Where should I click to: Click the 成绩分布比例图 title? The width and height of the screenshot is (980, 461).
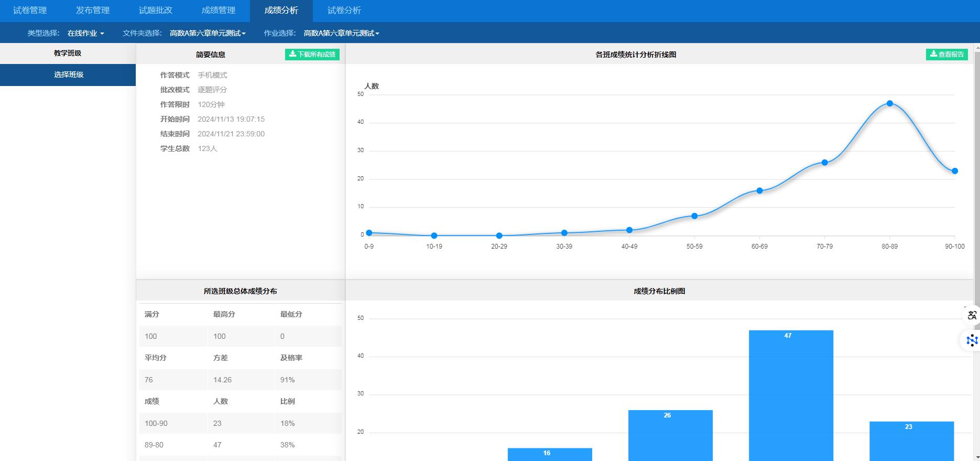tap(659, 291)
